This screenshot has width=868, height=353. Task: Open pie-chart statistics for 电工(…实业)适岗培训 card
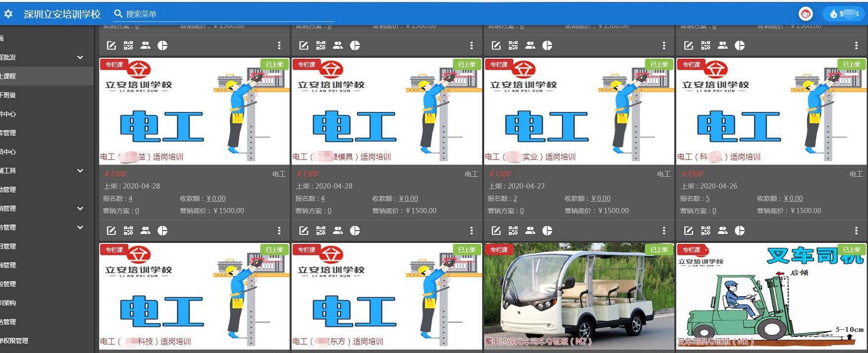[x=547, y=231]
